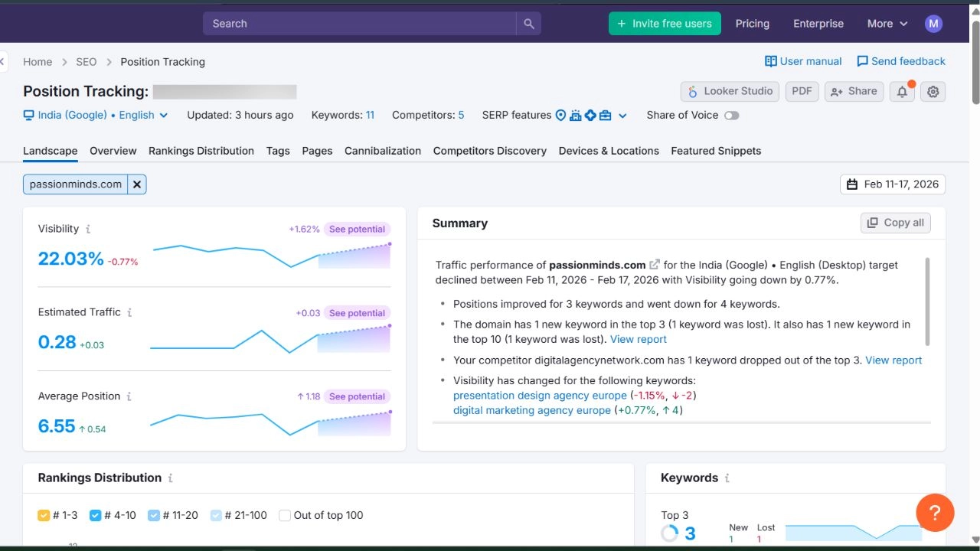
Task: Open the notifications bell
Action: click(x=902, y=92)
